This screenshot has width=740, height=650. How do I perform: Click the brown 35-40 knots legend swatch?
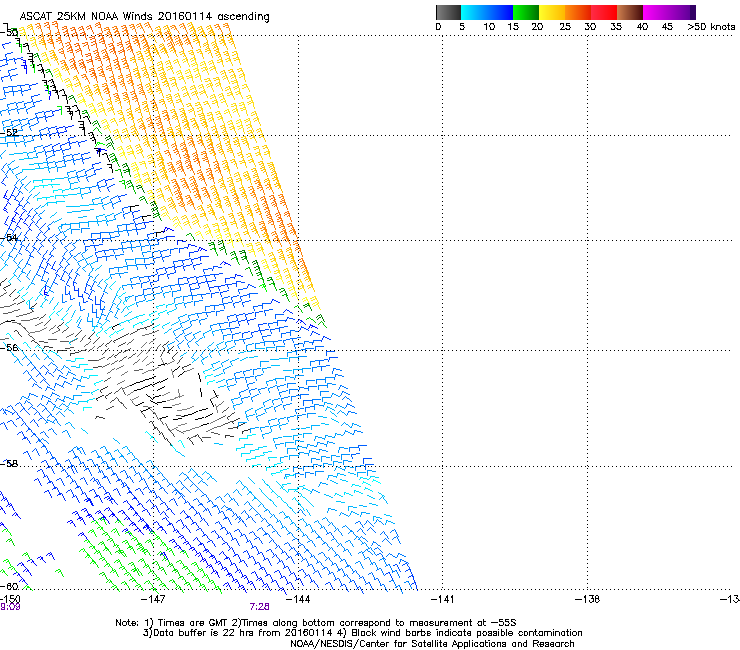pyautogui.click(x=630, y=12)
